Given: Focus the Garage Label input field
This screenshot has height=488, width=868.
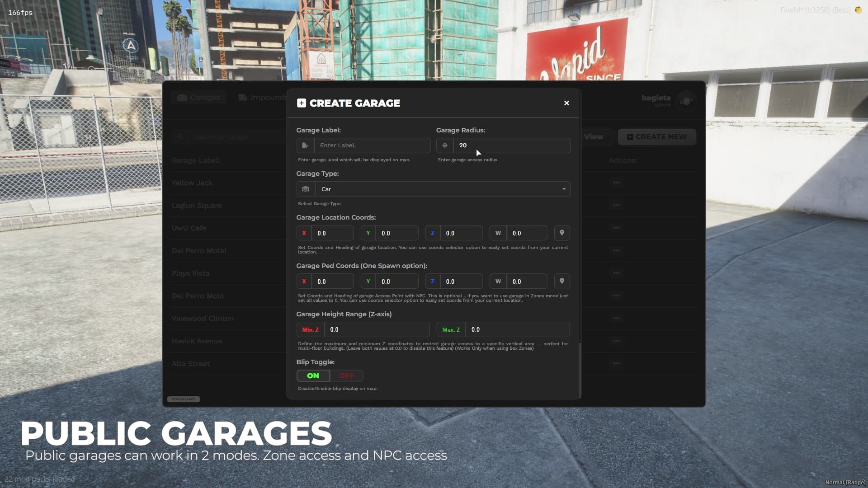Looking at the screenshot, I should click(x=372, y=145).
